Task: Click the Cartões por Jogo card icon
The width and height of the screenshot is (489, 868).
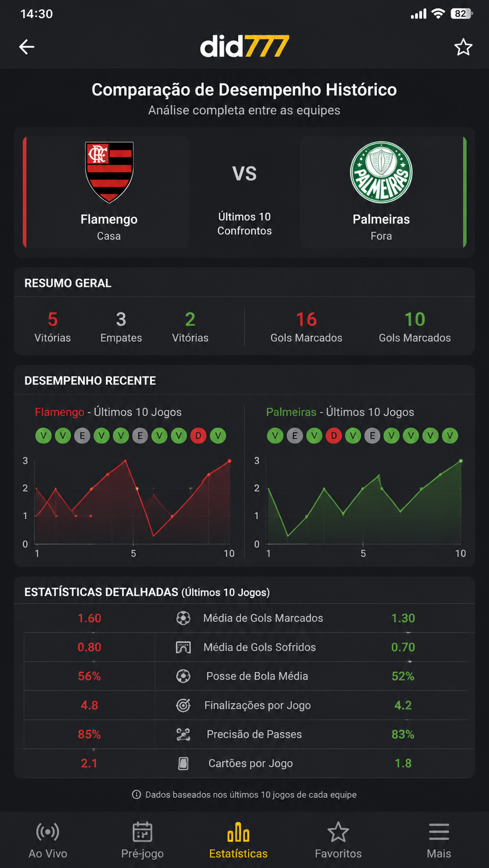Action: coord(183,764)
